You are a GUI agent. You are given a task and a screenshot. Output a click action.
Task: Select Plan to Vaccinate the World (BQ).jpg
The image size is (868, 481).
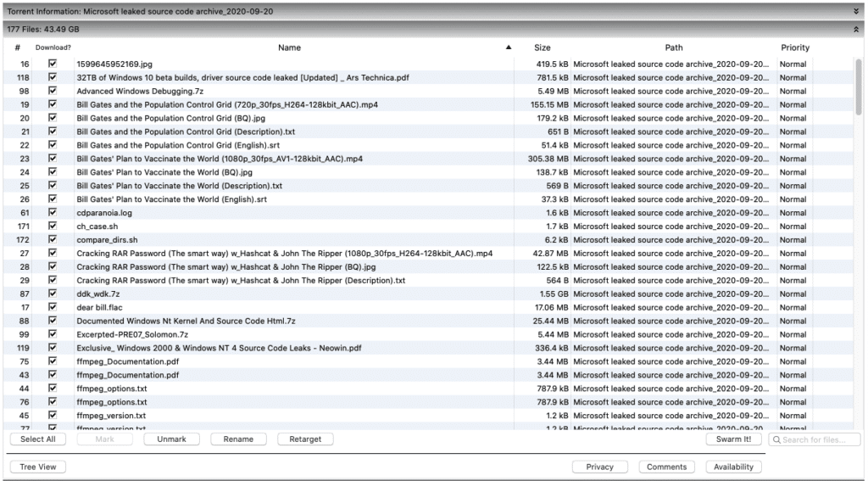click(164, 171)
